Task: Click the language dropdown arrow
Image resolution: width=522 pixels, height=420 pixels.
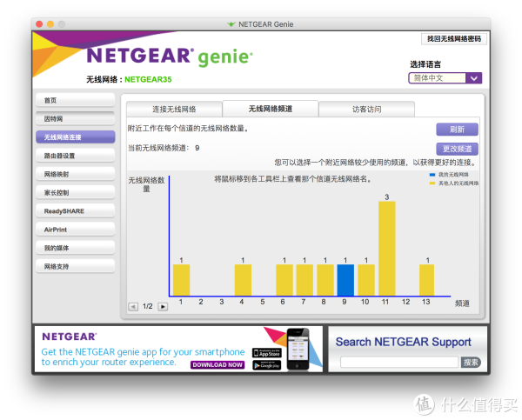Action: 474,78
